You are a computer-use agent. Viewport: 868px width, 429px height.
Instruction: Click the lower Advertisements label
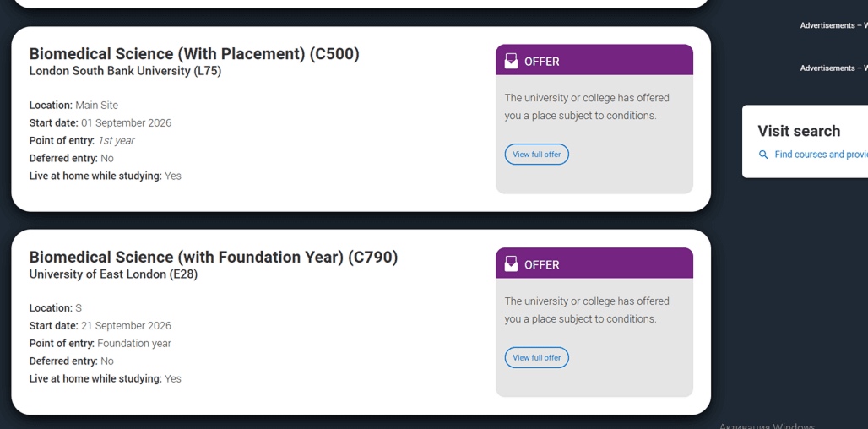pos(832,68)
